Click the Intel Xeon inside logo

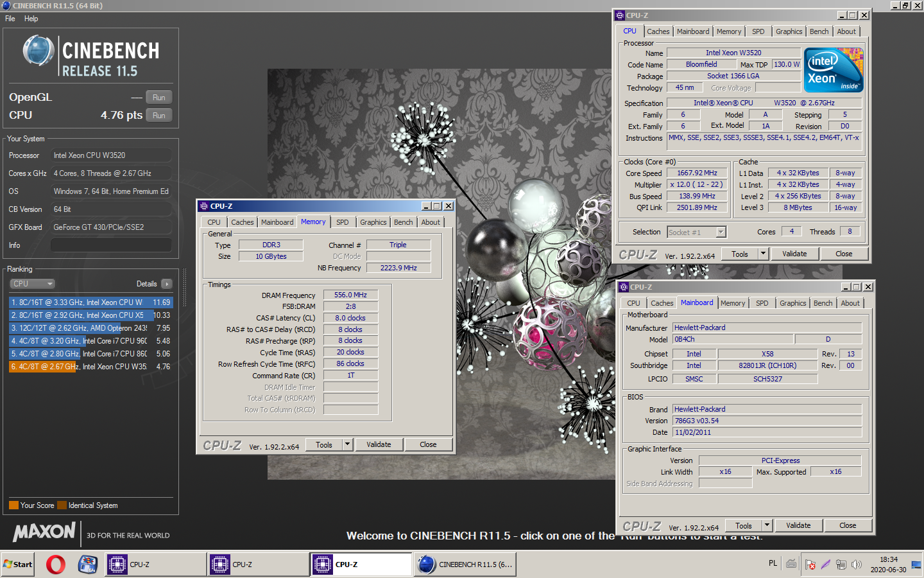point(834,70)
